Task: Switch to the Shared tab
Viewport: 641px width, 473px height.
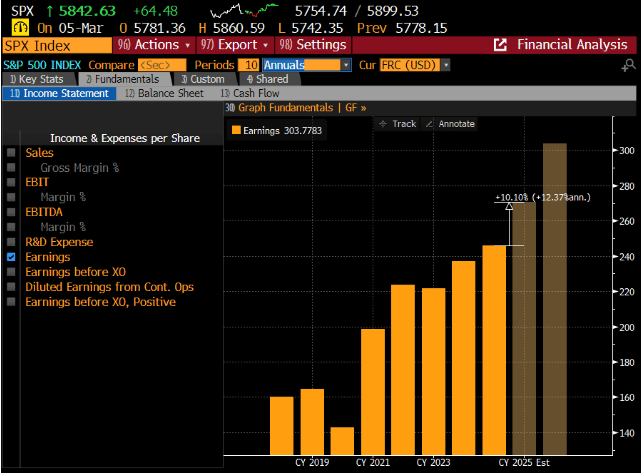Action: pos(268,79)
